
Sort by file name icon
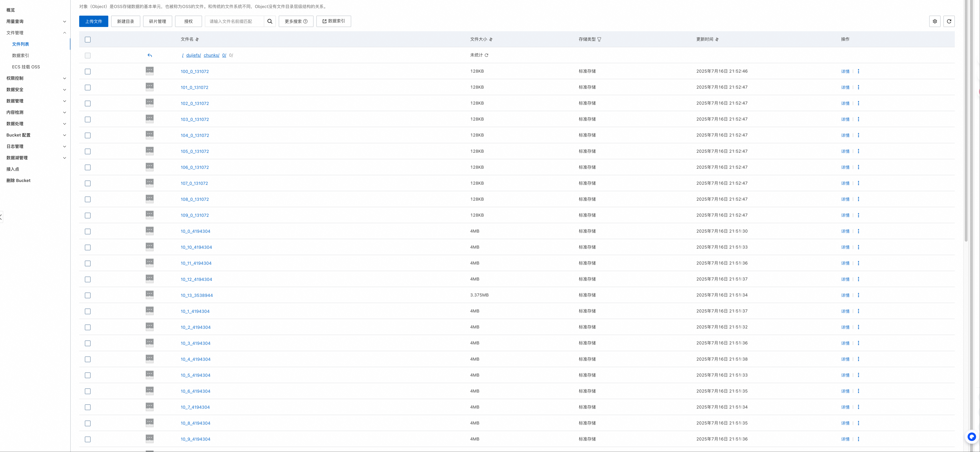pyautogui.click(x=197, y=40)
